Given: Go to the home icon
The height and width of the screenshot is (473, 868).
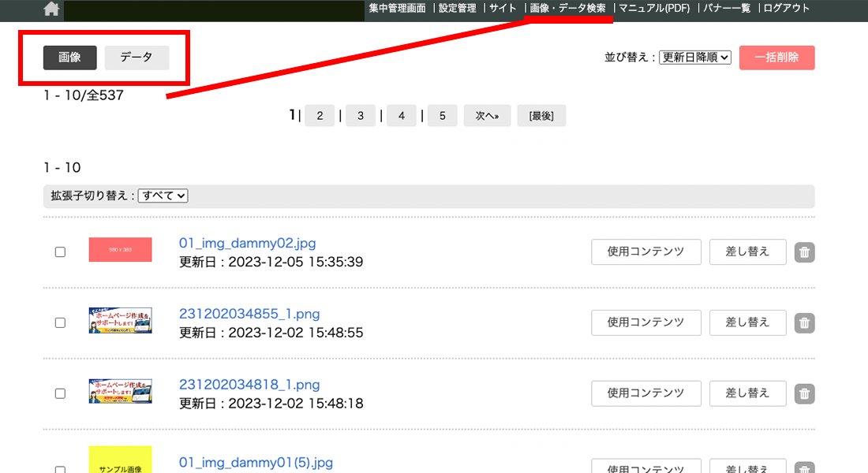Looking at the screenshot, I should 51,9.
